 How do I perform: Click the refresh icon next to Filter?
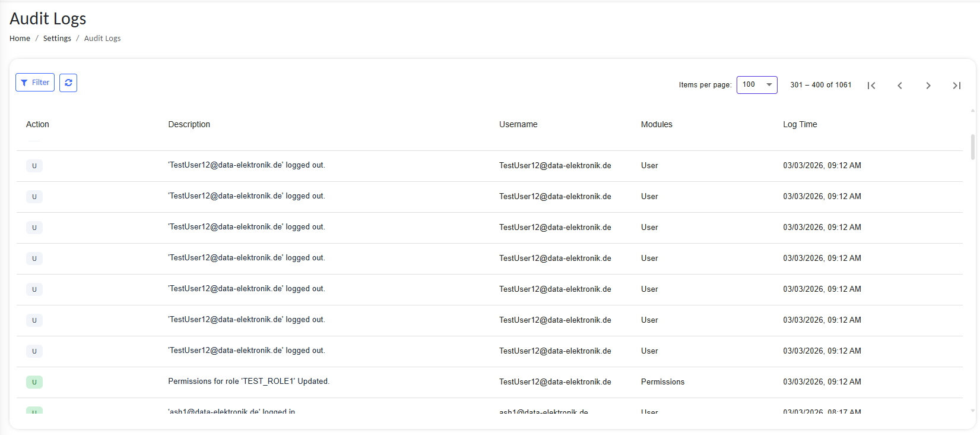pos(68,83)
